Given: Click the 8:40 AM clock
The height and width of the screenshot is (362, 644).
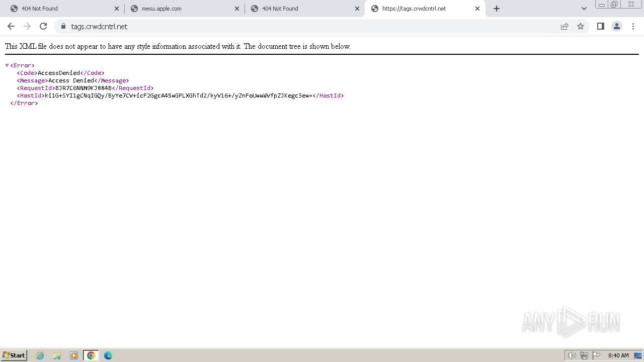Looking at the screenshot, I should [618, 355].
